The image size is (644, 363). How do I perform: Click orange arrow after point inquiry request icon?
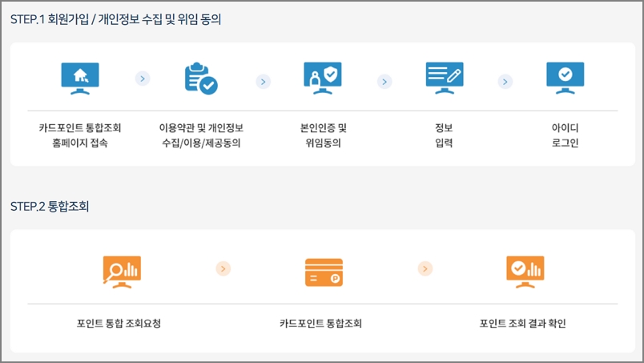[x=223, y=269]
